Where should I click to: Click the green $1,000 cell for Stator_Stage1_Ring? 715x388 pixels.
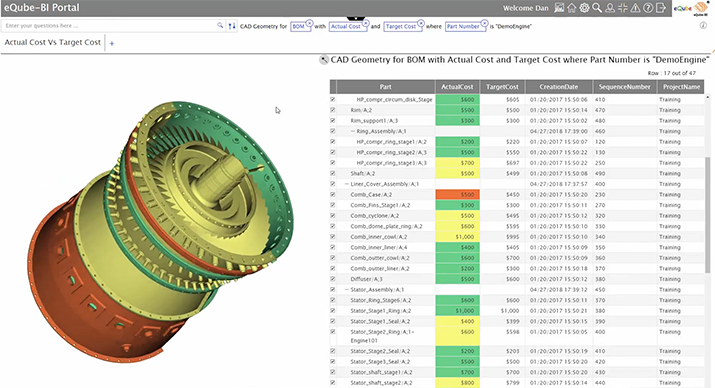tap(457, 310)
